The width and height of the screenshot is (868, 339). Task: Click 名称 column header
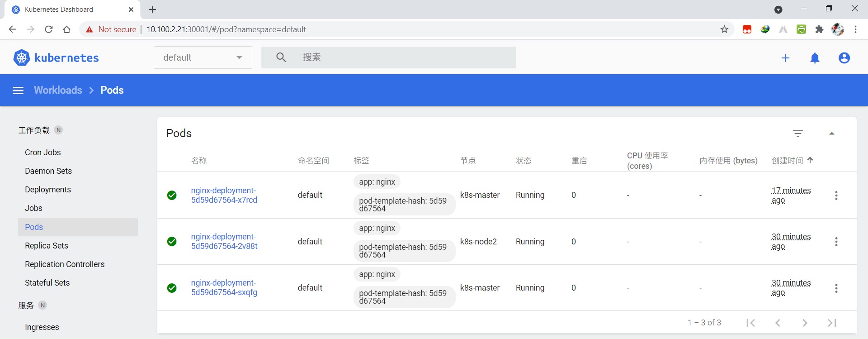(x=199, y=161)
